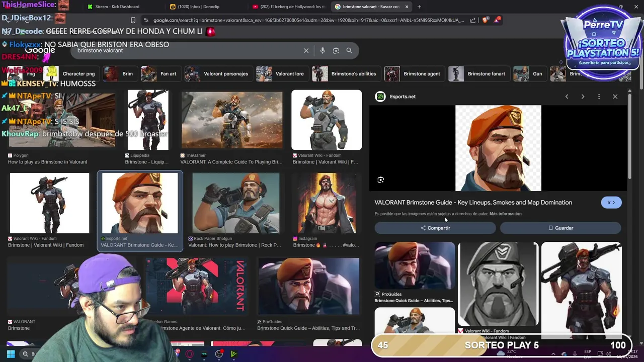Click the Compartir button
Screen dimensions: 644x362
click(x=435, y=228)
